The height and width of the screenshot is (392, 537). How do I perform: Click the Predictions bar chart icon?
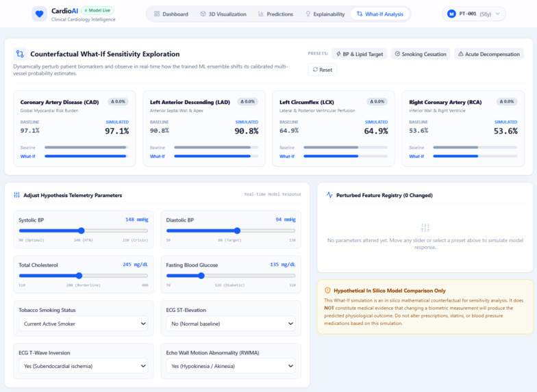[x=261, y=14]
